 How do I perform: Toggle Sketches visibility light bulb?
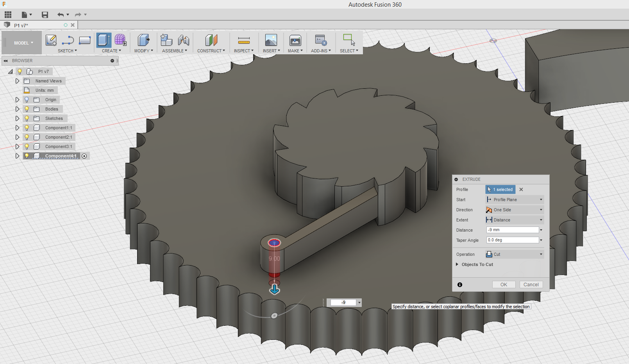(x=27, y=118)
